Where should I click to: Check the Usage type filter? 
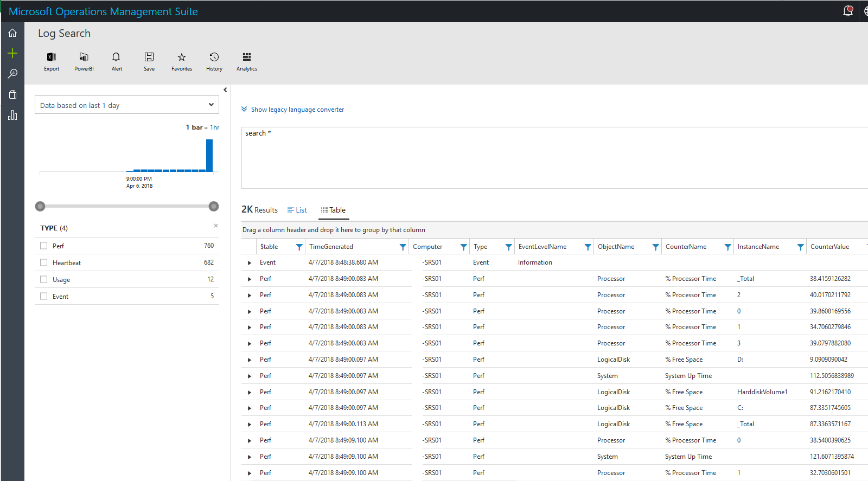tap(44, 279)
